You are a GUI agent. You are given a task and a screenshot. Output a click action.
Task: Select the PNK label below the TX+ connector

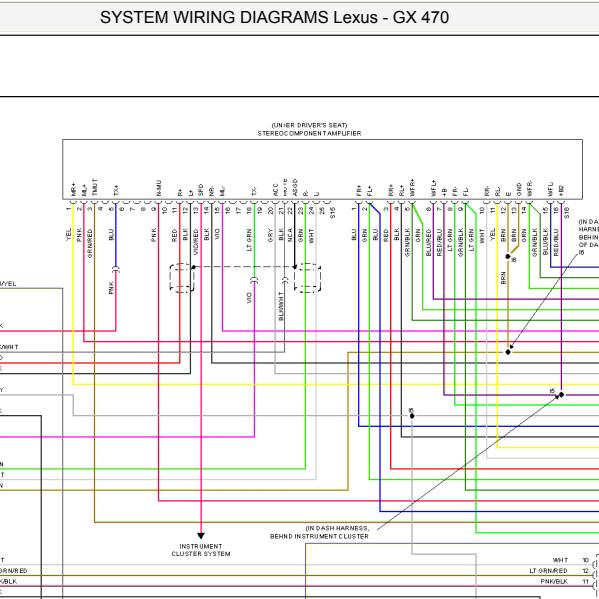point(111,288)
